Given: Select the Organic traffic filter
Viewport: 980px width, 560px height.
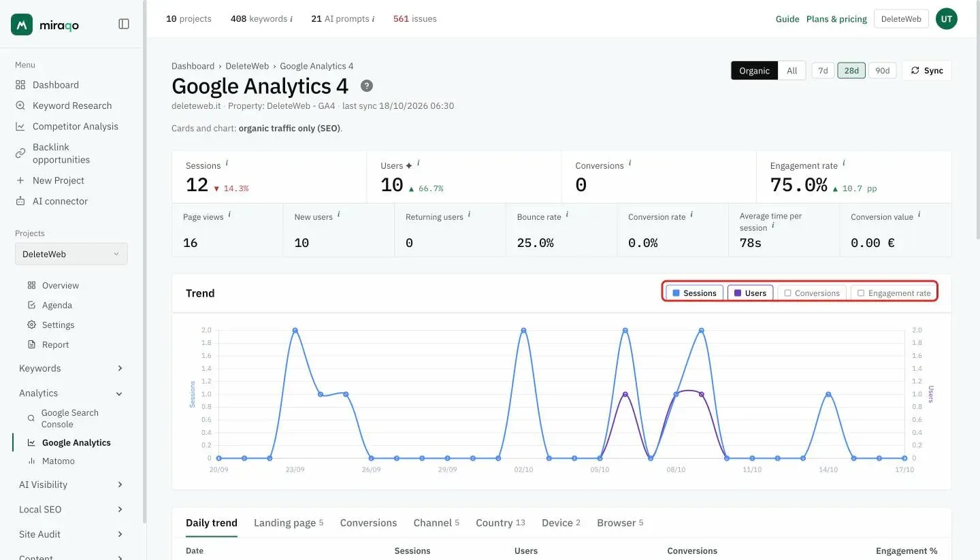Looking at the screenshot, I should (x=754, y=71).
